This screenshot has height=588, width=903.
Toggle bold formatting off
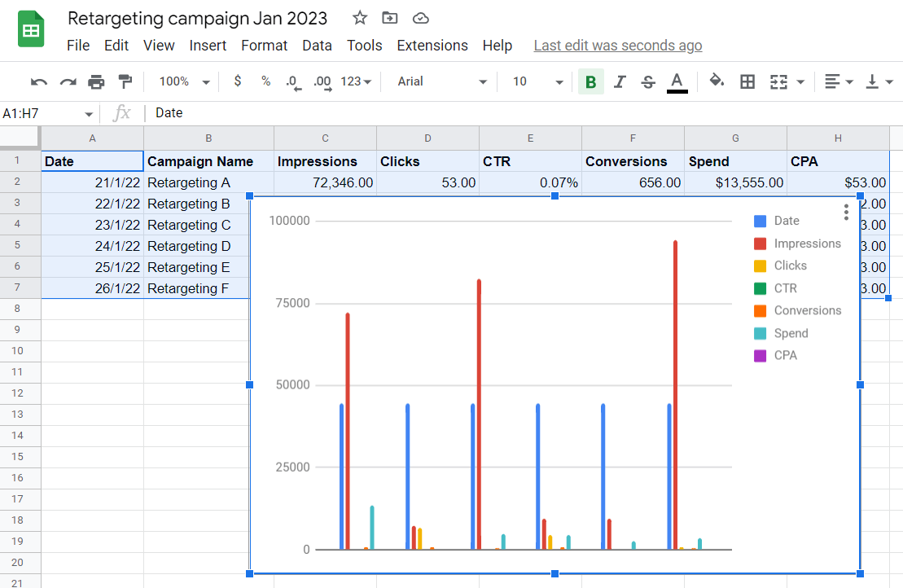click(591, 81)
